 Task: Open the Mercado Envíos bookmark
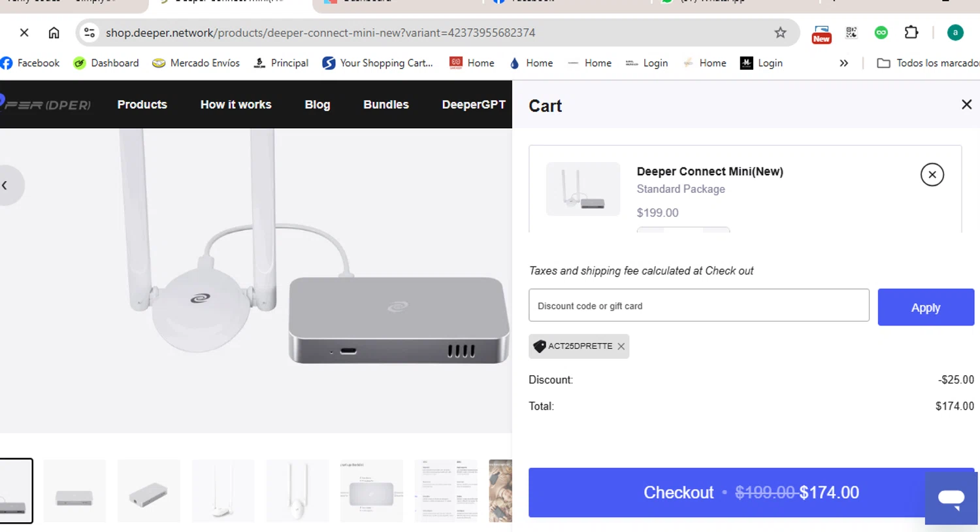[x=196, y=63]
